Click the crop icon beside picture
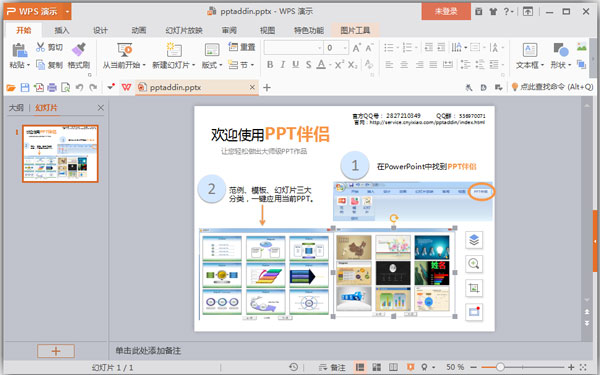The image size is (600, 375). point(474,288)
